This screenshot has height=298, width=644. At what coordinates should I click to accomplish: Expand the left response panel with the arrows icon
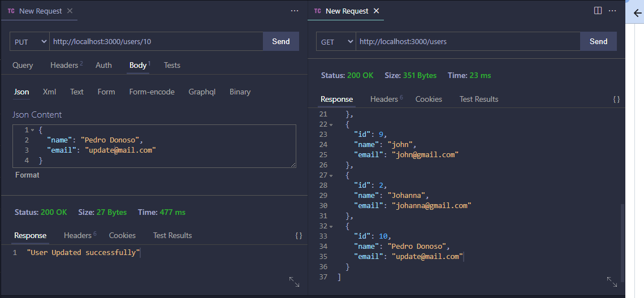point(294,282)
